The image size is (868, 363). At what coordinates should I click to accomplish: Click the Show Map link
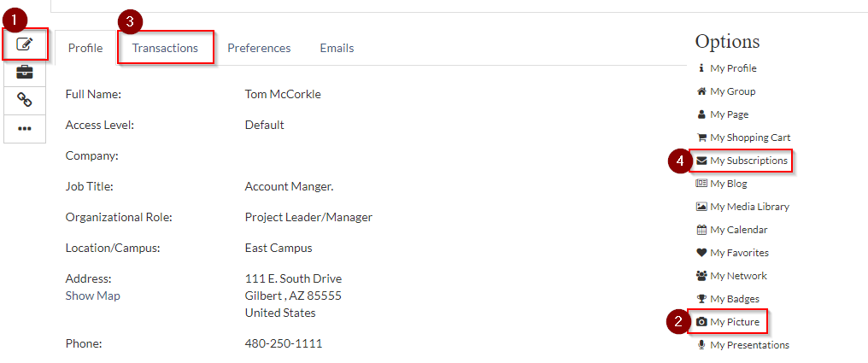pyautogui.click(x=92, y=296)
